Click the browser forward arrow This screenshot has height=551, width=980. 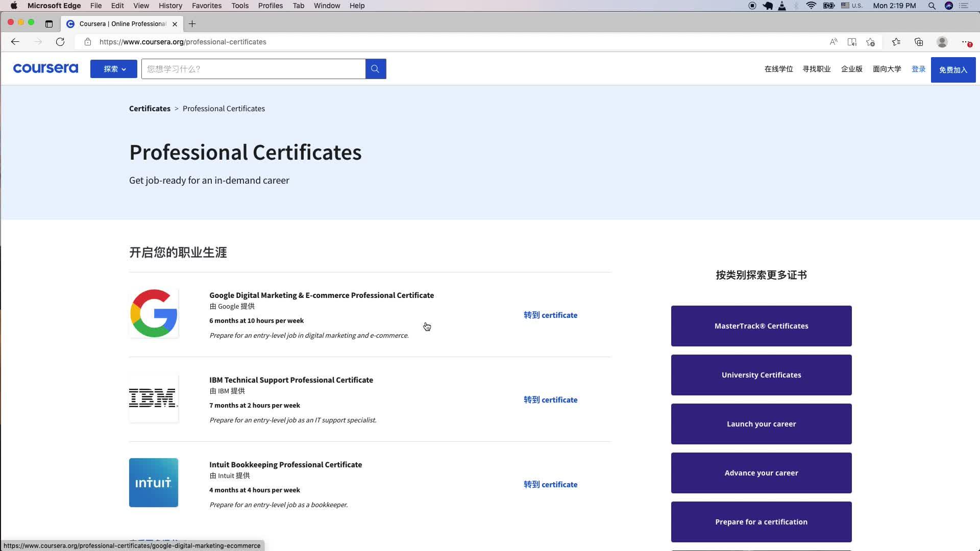(x=38, y=42)
